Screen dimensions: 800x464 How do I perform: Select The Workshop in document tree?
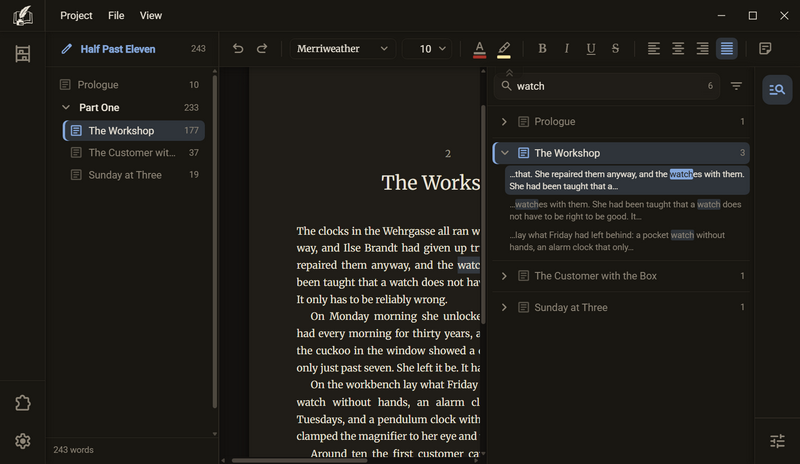pyautogui.click(x=134, y=131)
